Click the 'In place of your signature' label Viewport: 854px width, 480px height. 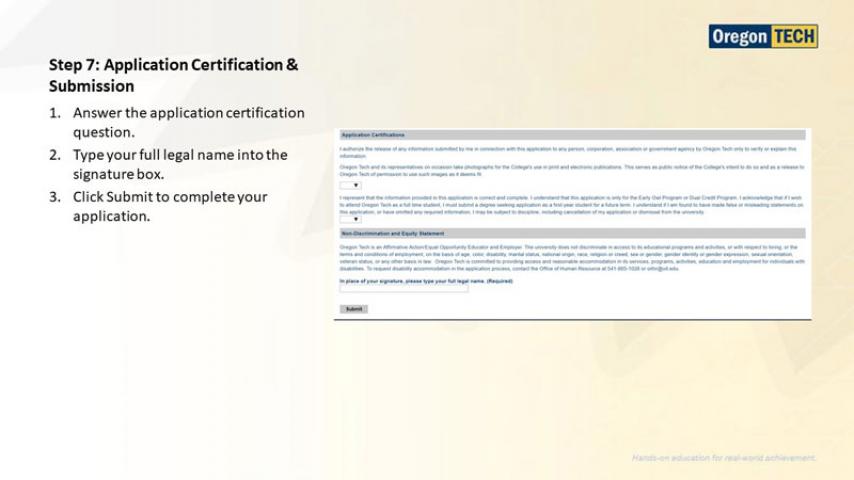(x=426, y=281)
